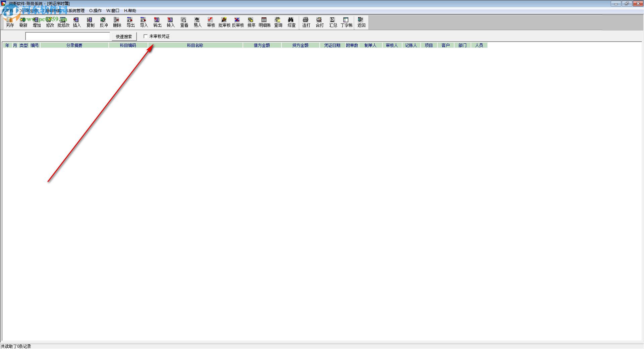Screen dimensions: 644x349
Task: Click the 修改 (edit) toolbar icon
Action: 50,22
